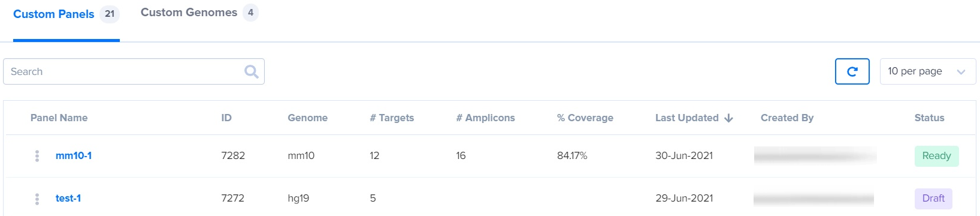Image resolution: width=980 pixels, height=216 pixels.
Task: Click the Ready status badge
Action: [936, 156]
